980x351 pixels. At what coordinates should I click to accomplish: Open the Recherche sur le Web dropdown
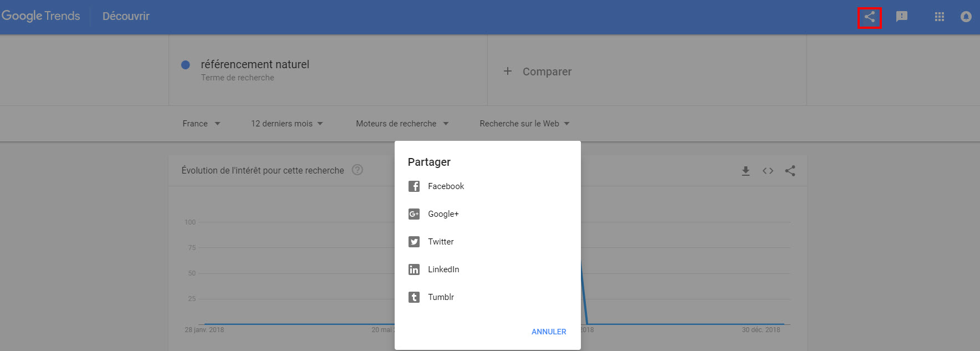point(524,124)
